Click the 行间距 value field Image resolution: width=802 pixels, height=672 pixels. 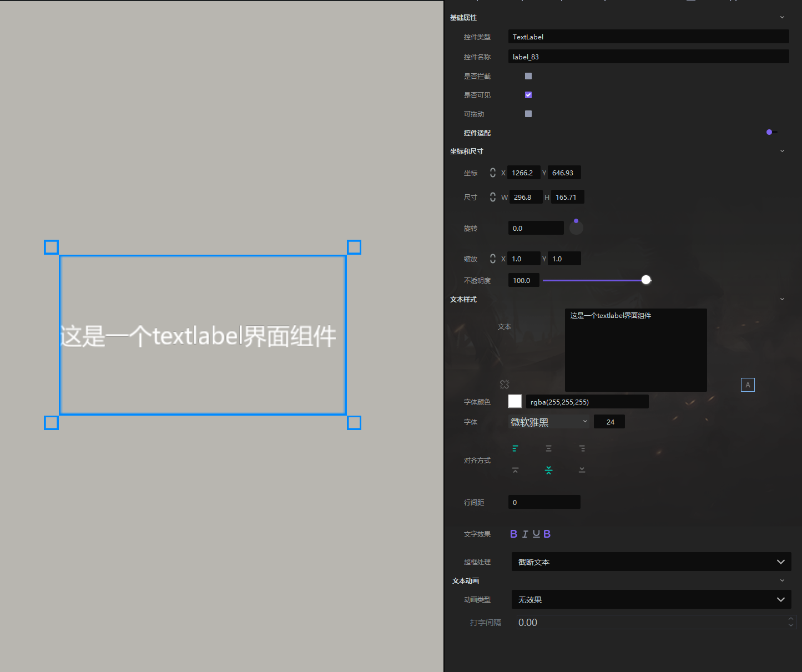pos(544,502)
